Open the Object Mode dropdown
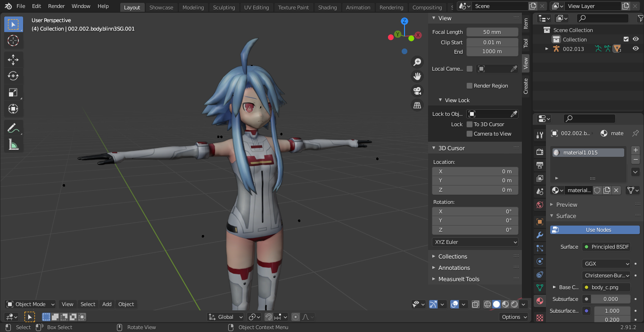The width and height of the screenshot is (644, 332). coord(31,304)
